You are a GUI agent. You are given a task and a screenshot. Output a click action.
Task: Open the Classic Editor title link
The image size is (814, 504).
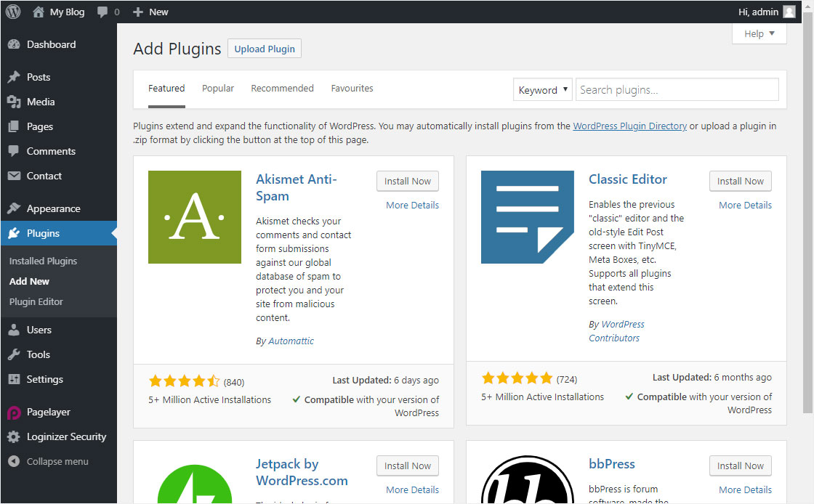pos(628,179)
